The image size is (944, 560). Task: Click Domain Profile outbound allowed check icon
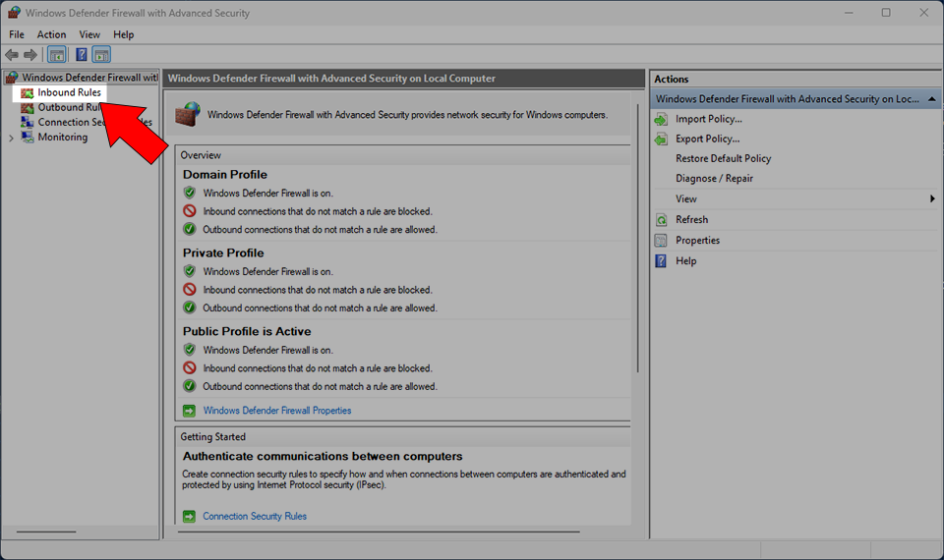pyautogui.click(x=190, y=229)
